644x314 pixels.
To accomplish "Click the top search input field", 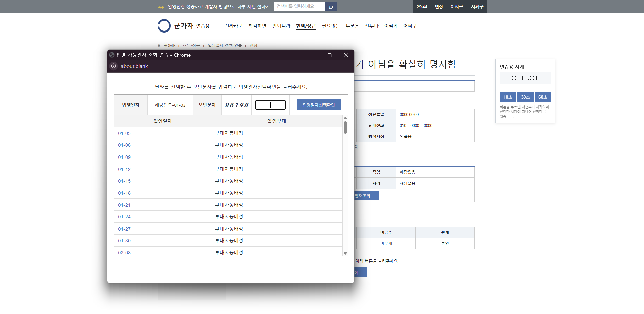I will click(299, 7).
